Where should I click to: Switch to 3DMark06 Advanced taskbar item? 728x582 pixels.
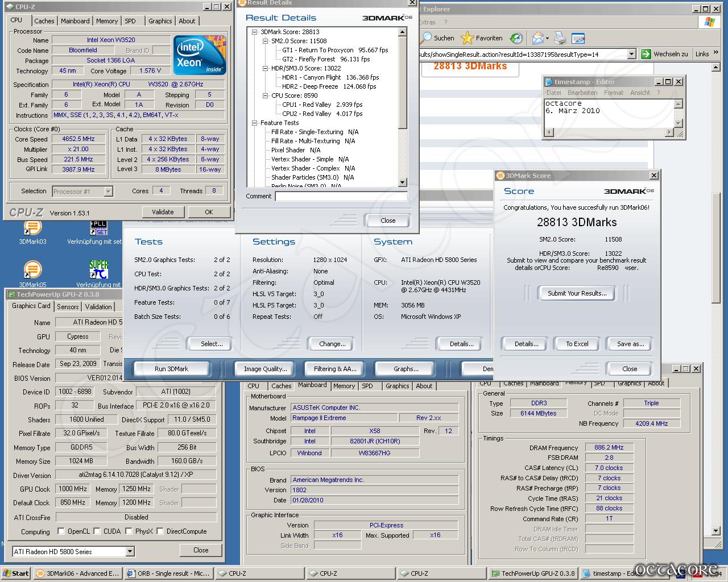[x=77, y=573]
